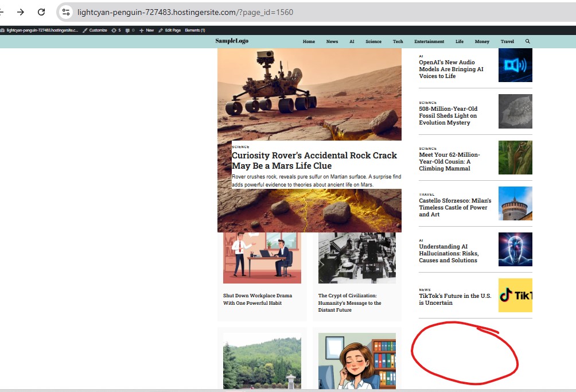
Task: Open Elements (1) in the admin bar
Action: pyautogui.click(x=195, y=30)
